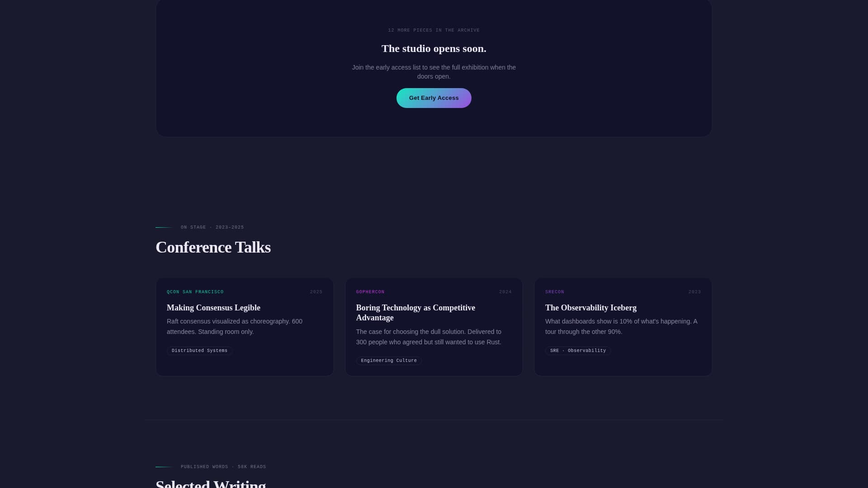Click the 2024 year on GopherCon card
Image resolution: width=868 pixels, height=488 pixels.
505,292
